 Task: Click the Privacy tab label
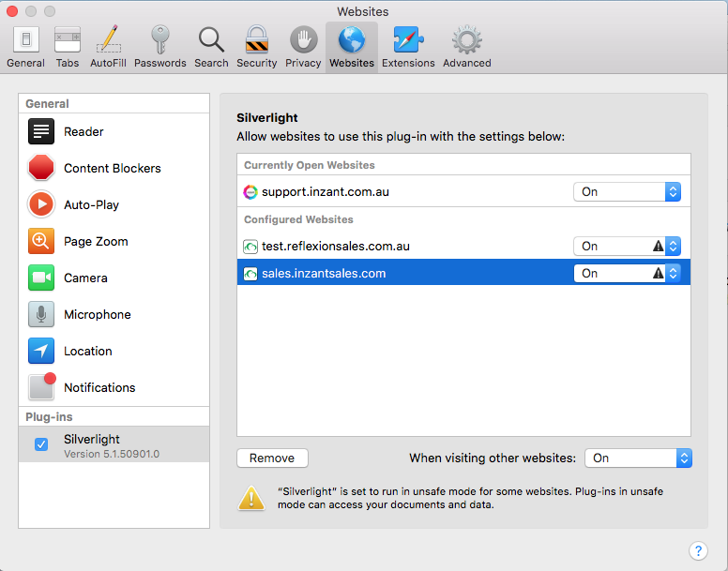(303, 63)
